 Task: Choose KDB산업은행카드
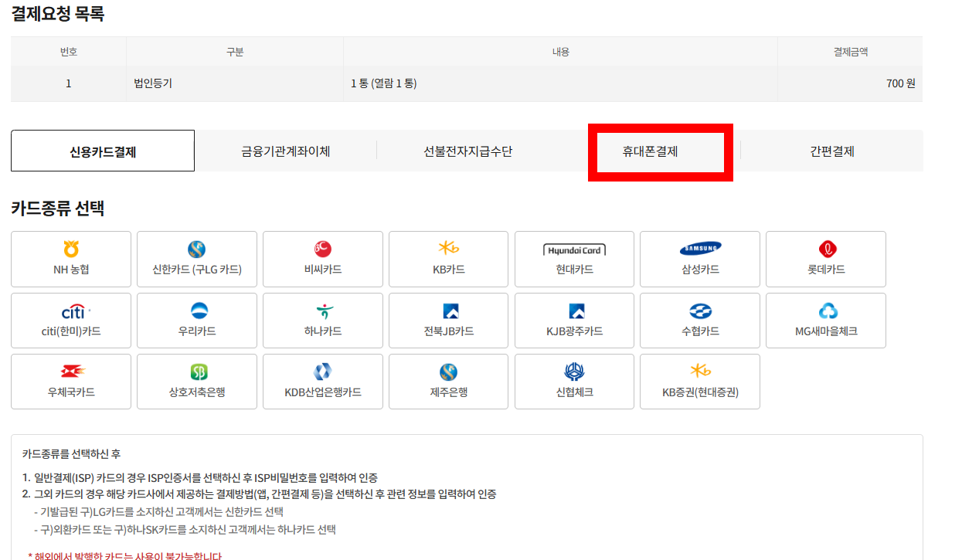pyautogui.click(x=323, y=382)
